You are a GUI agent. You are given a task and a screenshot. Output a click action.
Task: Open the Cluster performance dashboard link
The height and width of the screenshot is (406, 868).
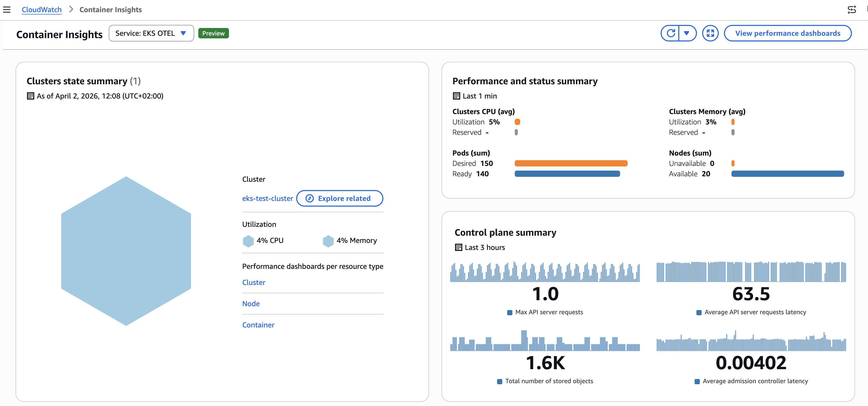click(253, 282)
